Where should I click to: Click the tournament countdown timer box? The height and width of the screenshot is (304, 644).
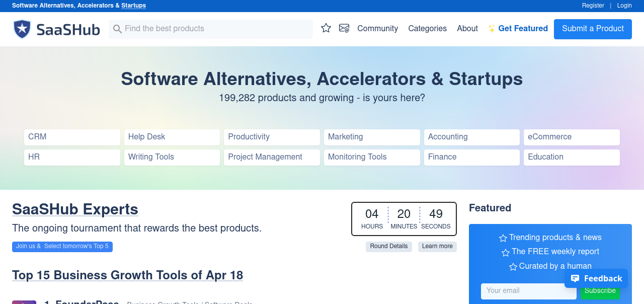click(404, 219)
